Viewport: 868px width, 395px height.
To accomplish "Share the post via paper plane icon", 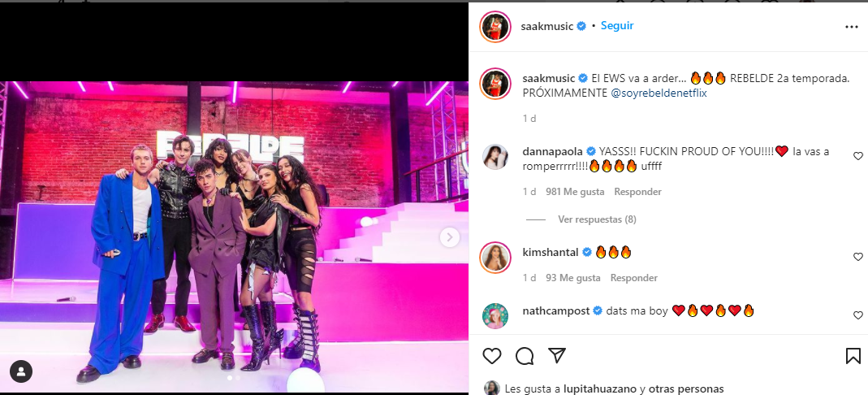I will [x=556, y=356].
